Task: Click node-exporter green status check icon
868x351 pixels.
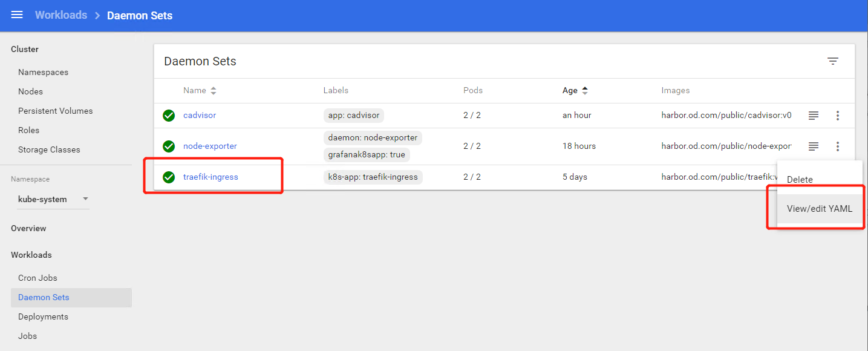Action: coord(169,146)
